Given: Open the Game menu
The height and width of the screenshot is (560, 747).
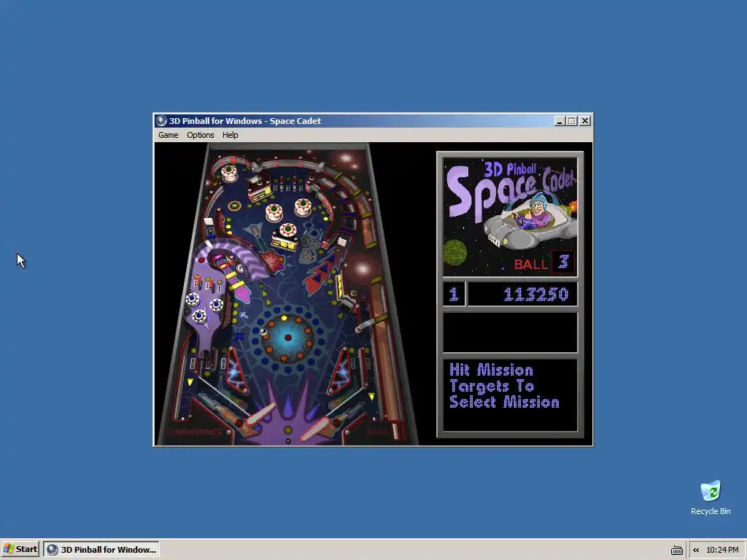Looking at the screenshot, I should 169,135.
